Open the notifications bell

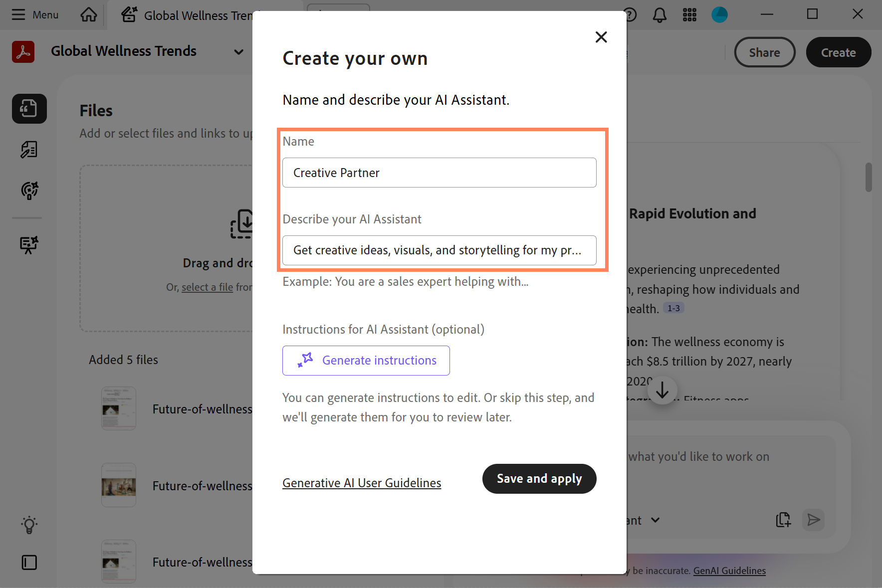(660, 14)
